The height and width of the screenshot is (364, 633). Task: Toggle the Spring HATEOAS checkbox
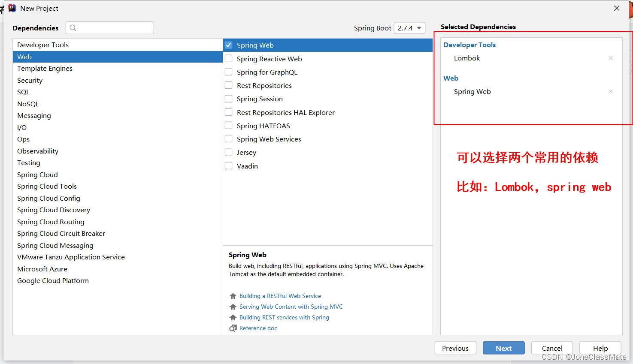coord(229,126)
